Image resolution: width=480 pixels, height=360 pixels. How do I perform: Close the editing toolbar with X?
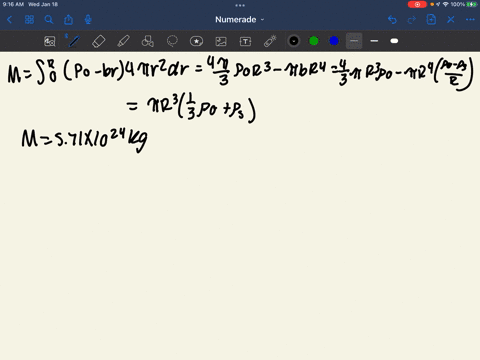[451, 20]
